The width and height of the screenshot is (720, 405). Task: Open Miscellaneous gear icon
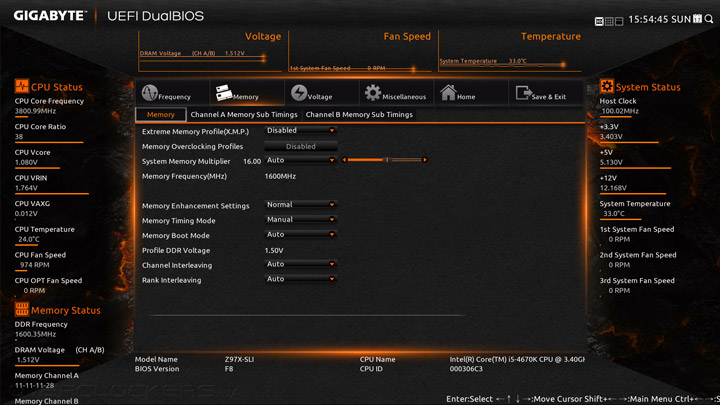[x=373, y=93]
